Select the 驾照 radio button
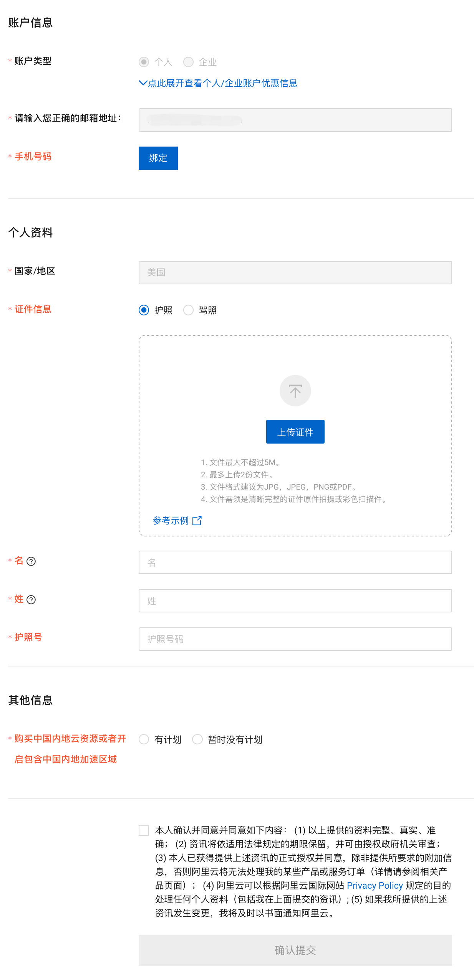Screen dimensions: 474x980 188,310
